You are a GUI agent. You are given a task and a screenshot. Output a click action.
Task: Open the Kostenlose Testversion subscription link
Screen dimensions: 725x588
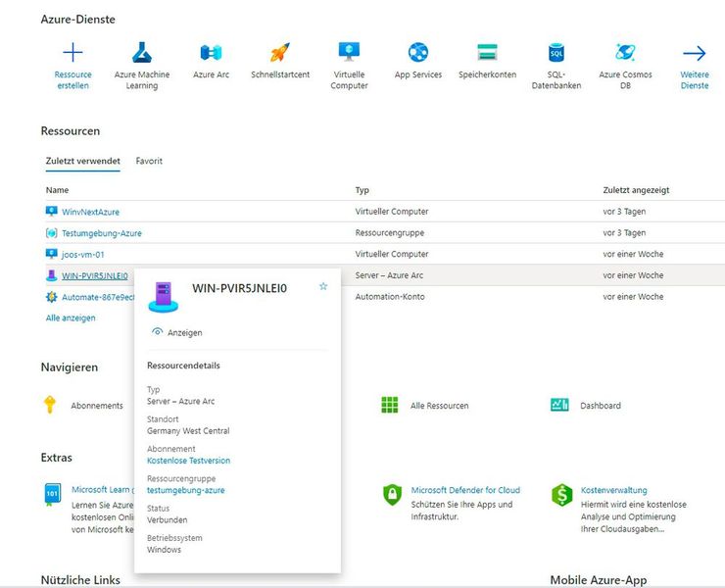[189, 461]
